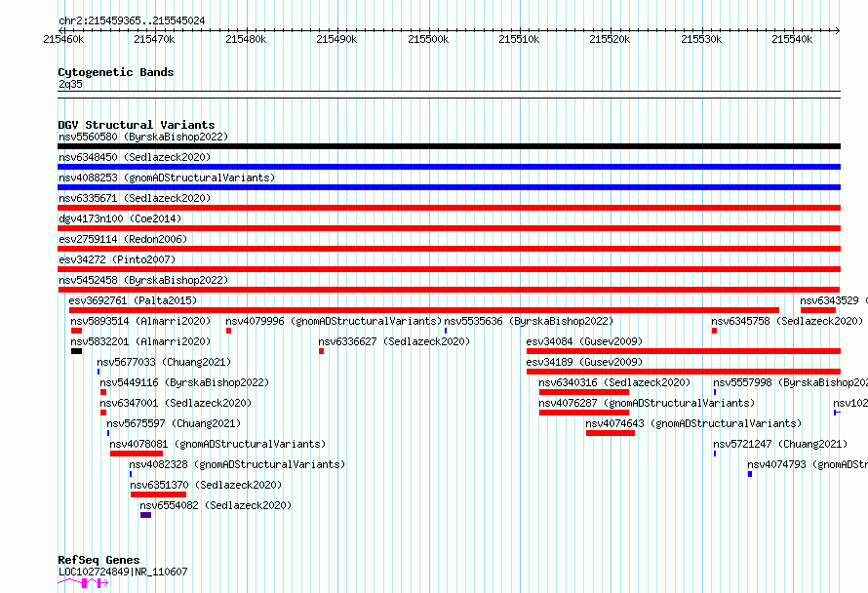Open nsv4079996 (gnomADStructuralVariants) label
The width and height of the screenshot is (868, 593).
334,321
